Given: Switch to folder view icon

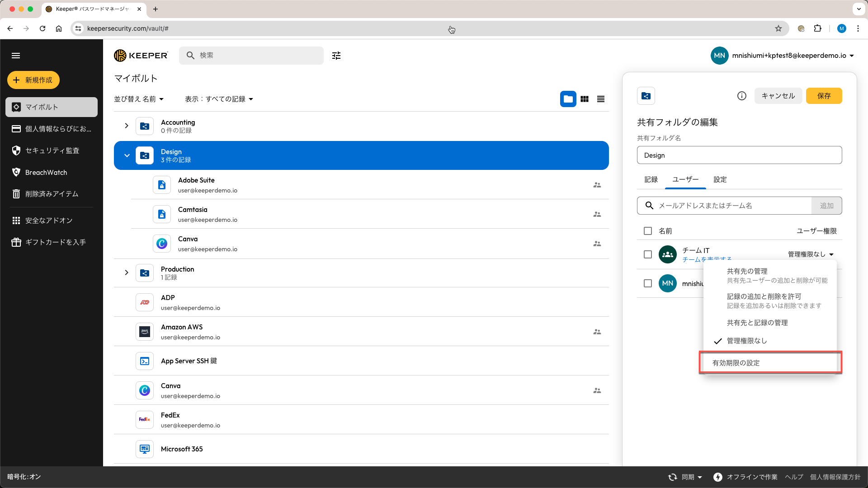Looking at the screenshot, I should (568, 99).
